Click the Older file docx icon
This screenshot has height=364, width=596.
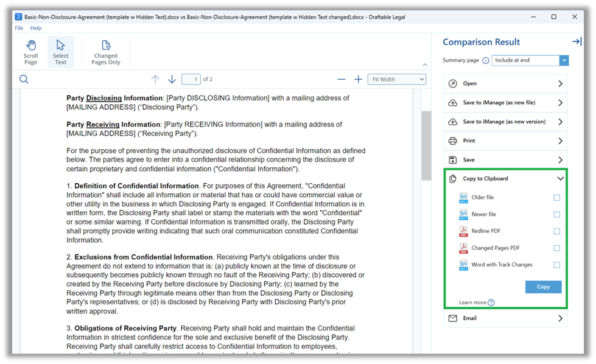click(463, 198)
